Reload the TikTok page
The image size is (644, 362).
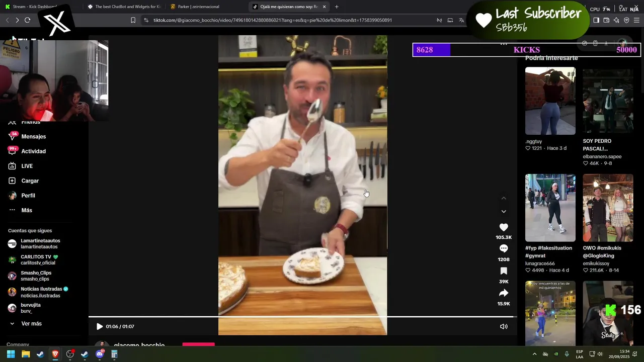coord(28,20)
